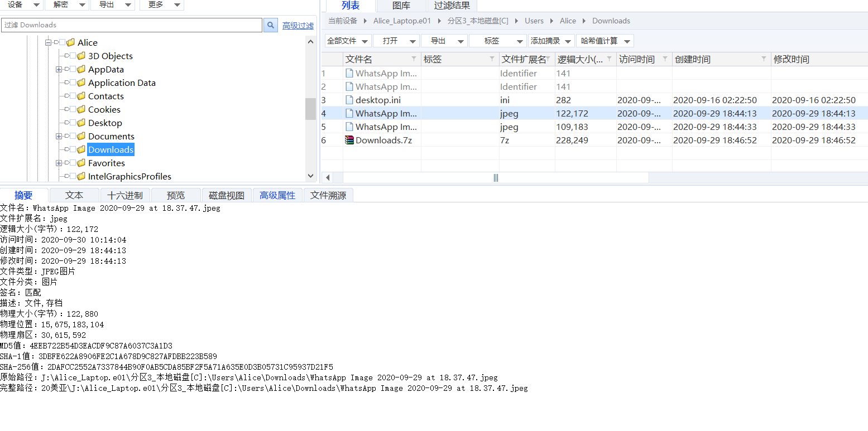The height and width of the screenshot is (431, 868).
Task: Open the 预览 tab
Action: tap(176, 195)
